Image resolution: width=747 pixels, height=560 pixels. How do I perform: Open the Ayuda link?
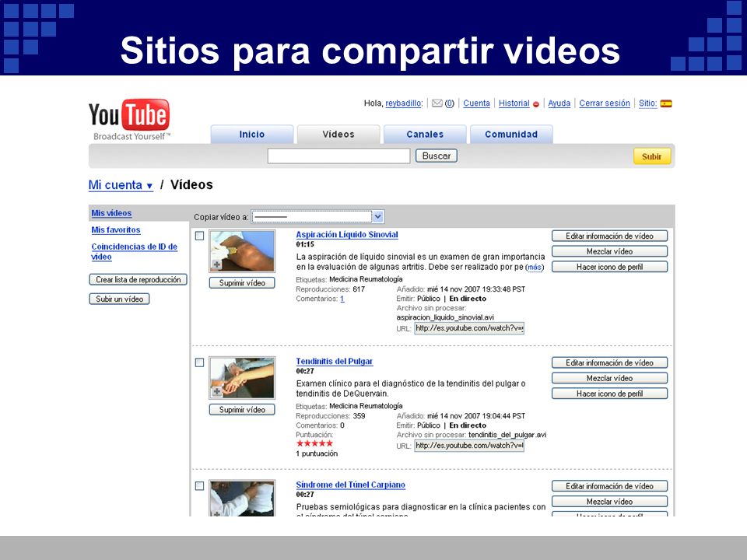(559, 103)
